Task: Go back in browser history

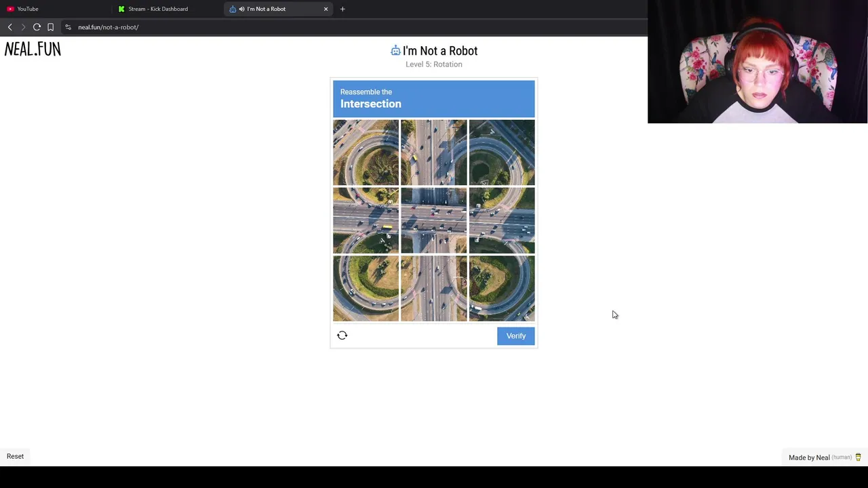Action: tap(9, 27)
